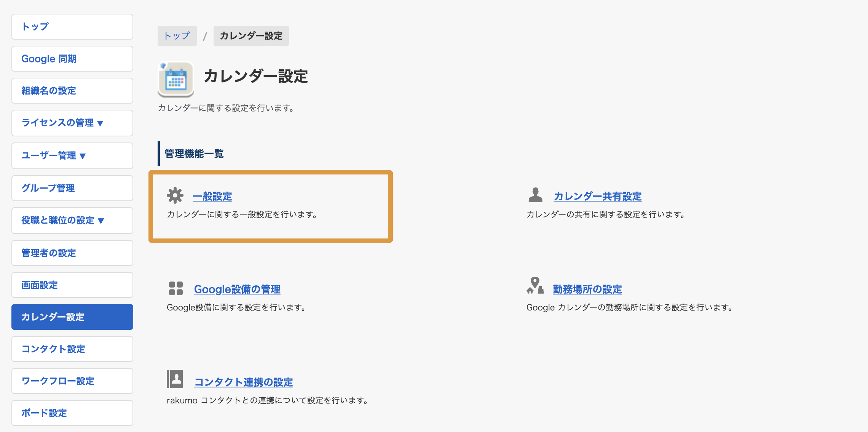Open 管理者の設定 in the sidebar
This screenshot has width=868, height=432.
tap(72, 253)
